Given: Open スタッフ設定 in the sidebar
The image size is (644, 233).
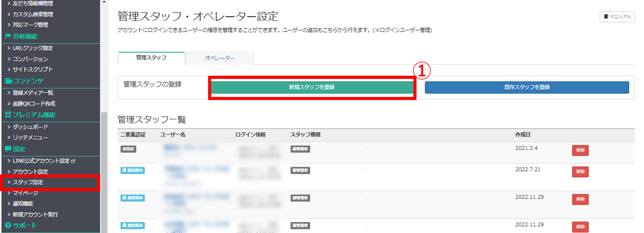Looking at the screenshot, I should 28,182.
